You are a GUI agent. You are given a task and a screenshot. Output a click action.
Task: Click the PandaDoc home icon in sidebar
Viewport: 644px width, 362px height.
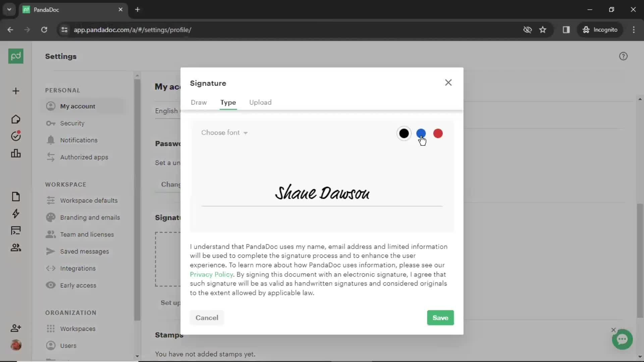click(15, 56)
